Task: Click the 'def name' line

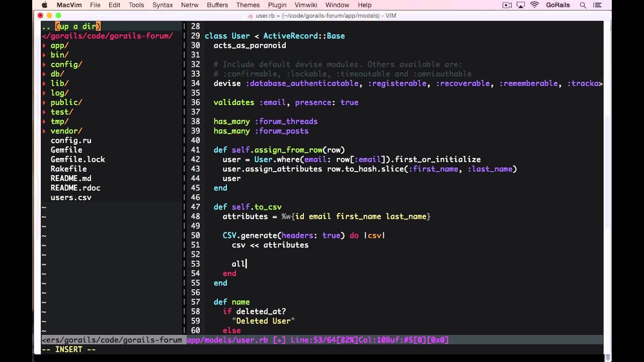Action: [x=231, y=302]
